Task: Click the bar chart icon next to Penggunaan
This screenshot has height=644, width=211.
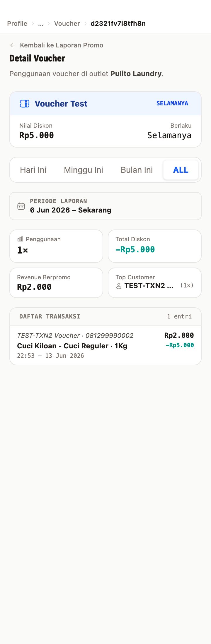Action: 20,239
